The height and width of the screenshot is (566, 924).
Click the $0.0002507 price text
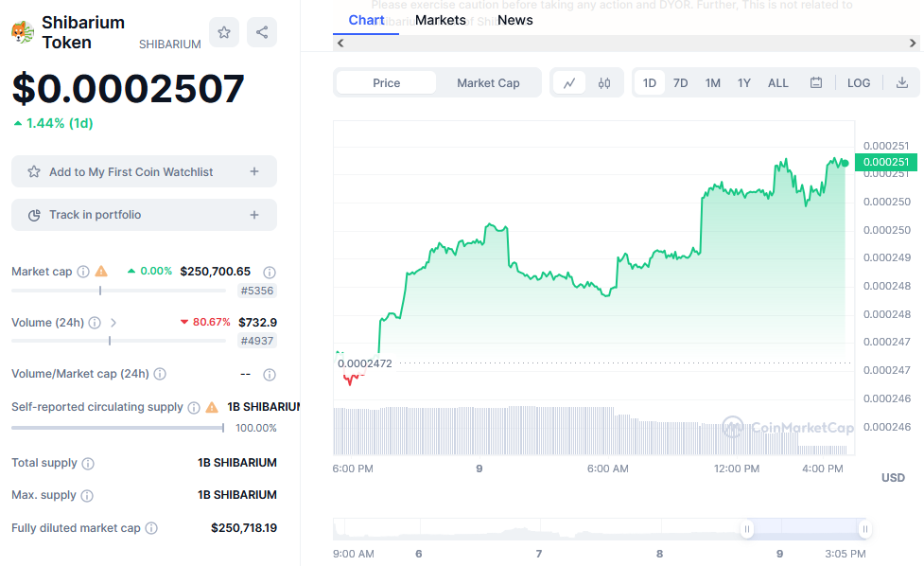[x=128, y=89]
